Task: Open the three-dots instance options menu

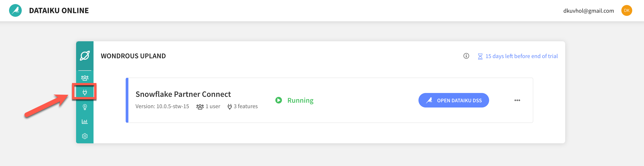Action: (517, 100)
